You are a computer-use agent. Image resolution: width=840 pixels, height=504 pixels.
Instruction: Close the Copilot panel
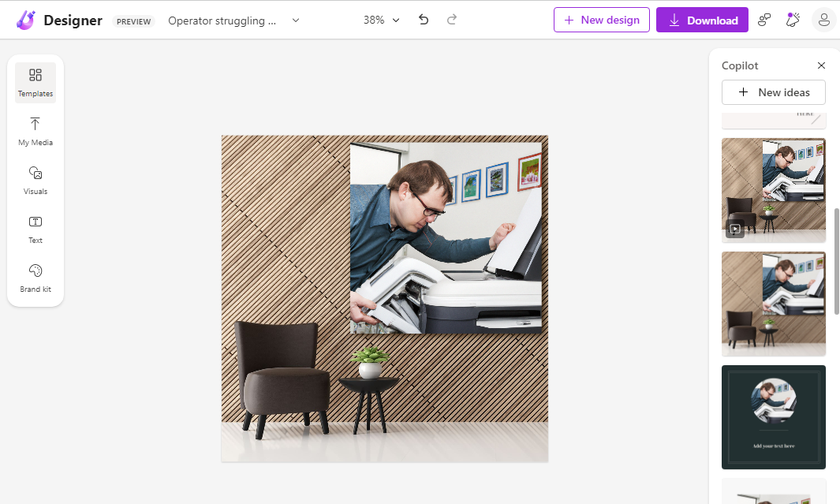(x=821, y=65)
